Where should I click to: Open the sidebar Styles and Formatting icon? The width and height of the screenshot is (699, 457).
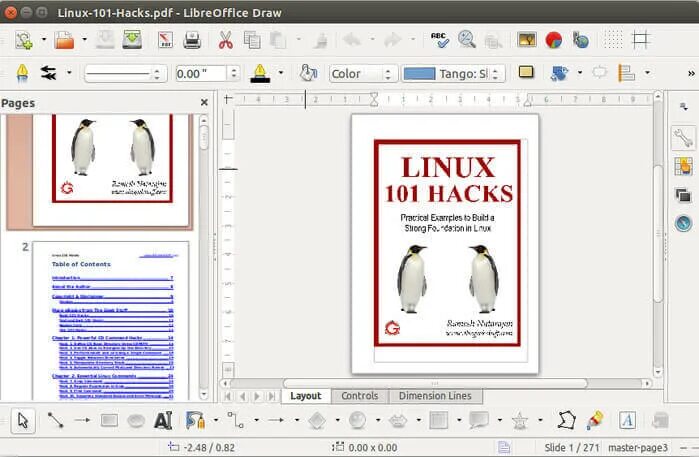683,167
